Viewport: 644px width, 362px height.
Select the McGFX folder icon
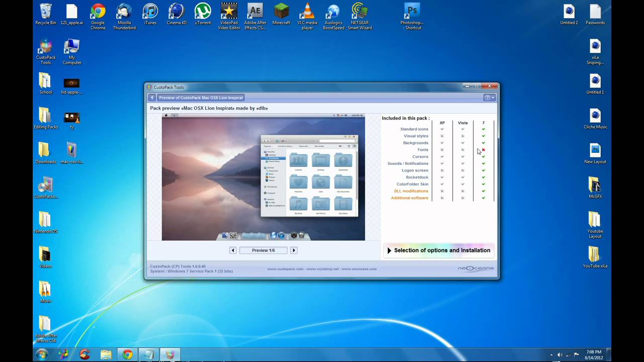[x=595, y=188]
